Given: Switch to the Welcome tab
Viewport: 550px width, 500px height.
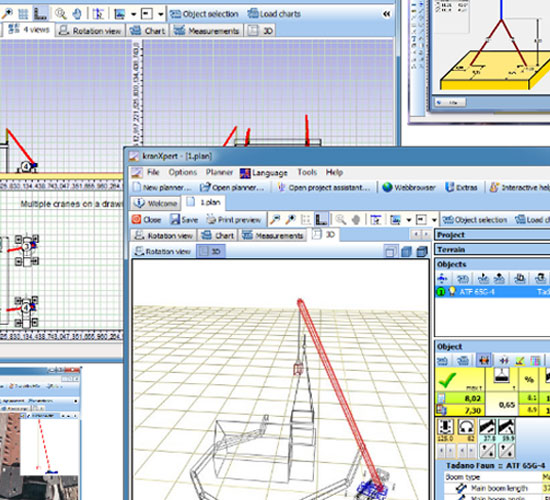Looking at the screenshot, I should click(156, 203).
